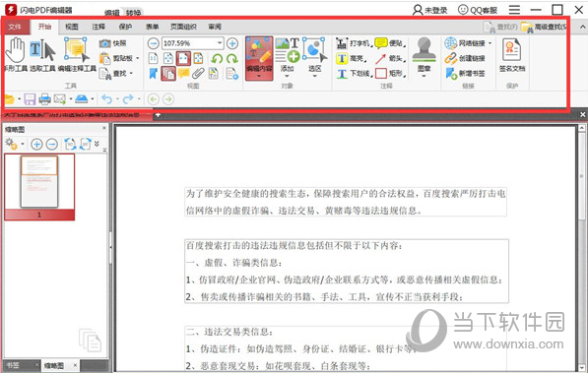
Task: Open the selection area (选区) dropdown
Action: (x=314, y=58)
